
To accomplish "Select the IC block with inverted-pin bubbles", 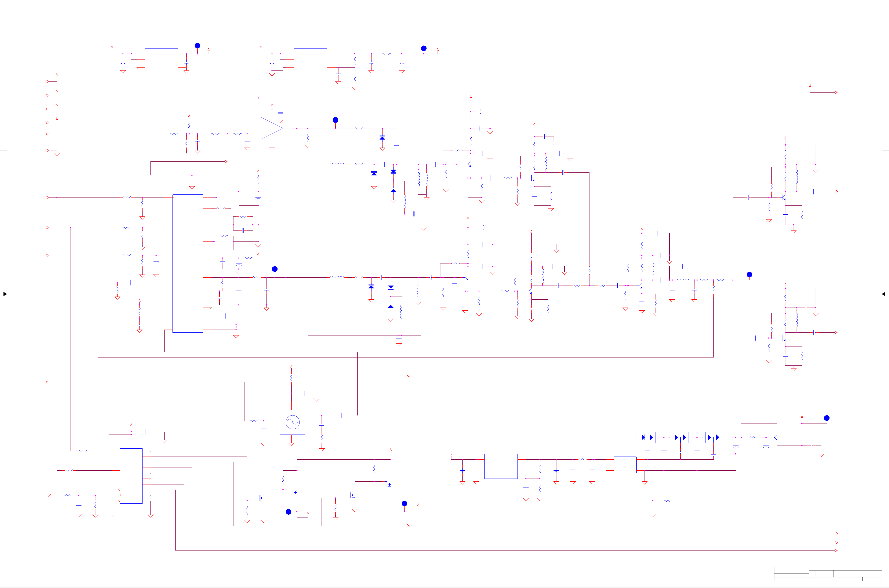I will [131, 476].
